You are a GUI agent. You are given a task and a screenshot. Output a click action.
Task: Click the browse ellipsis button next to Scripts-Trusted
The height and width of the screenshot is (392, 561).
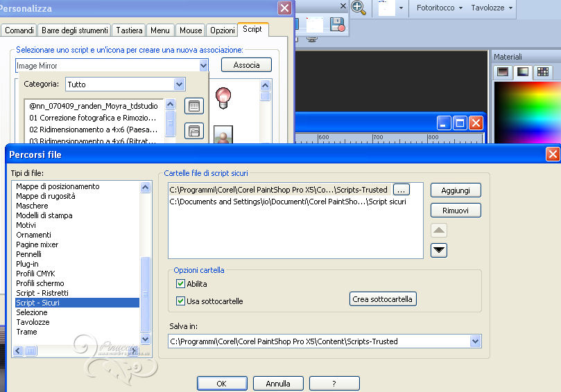(x=401, y=190)
